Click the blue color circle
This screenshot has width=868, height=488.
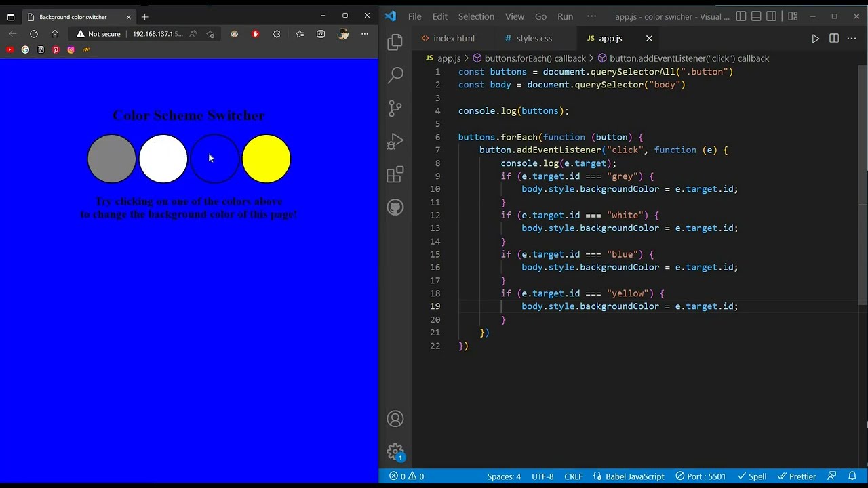(x=215, y=159)
